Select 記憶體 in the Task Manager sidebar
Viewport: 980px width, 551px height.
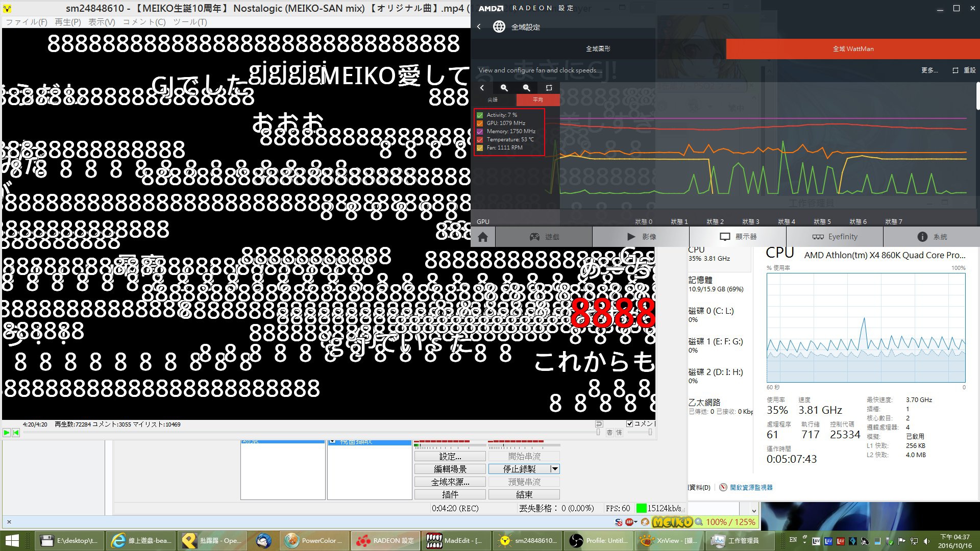click(x=720, y=284)
